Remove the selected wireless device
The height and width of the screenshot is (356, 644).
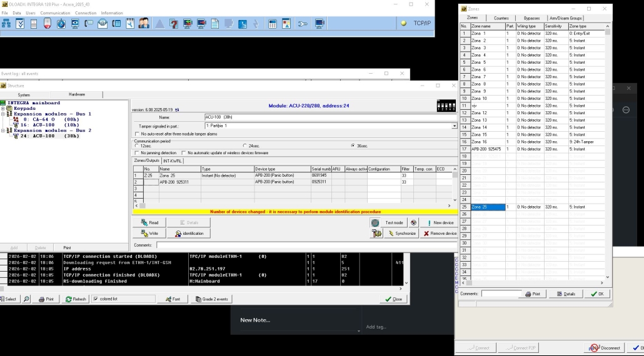coord(440,233)
